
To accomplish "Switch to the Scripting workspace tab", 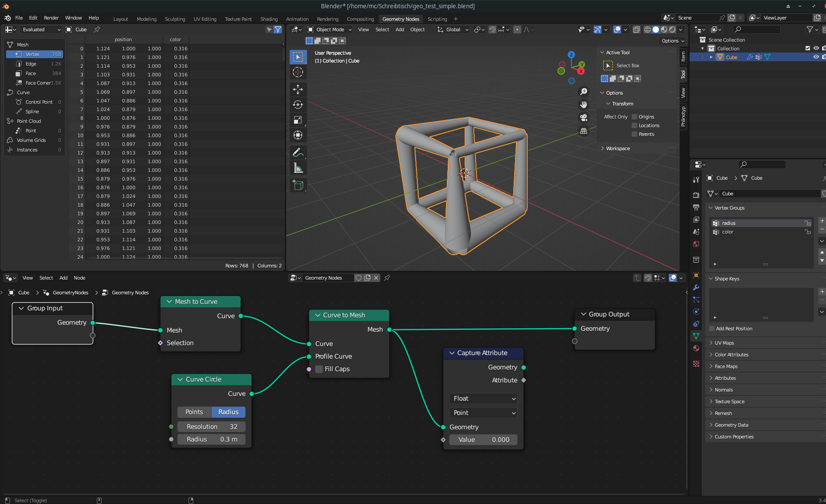I will [437, 19].
